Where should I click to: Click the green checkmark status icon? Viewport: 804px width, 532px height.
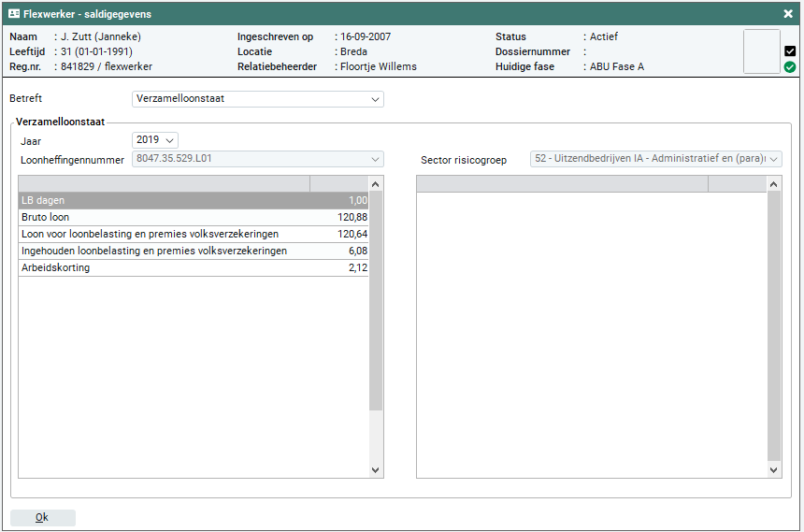[x=790, y=67]
